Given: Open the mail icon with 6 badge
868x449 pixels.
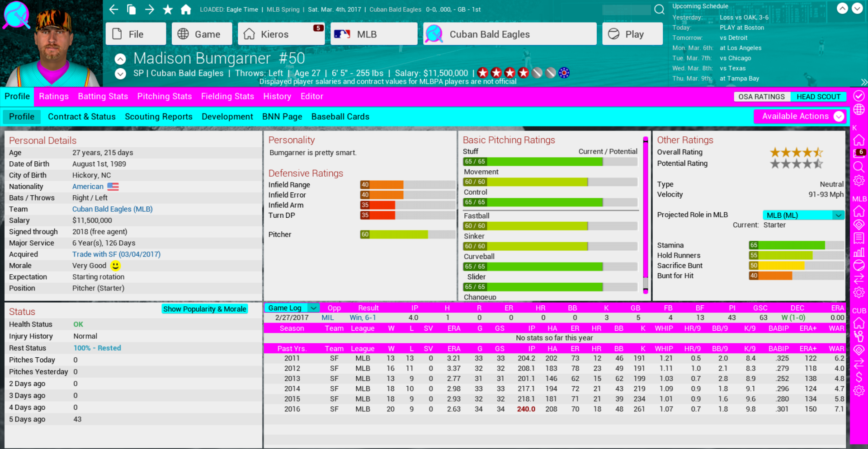Looking at the screenshot, I should 859,153.
